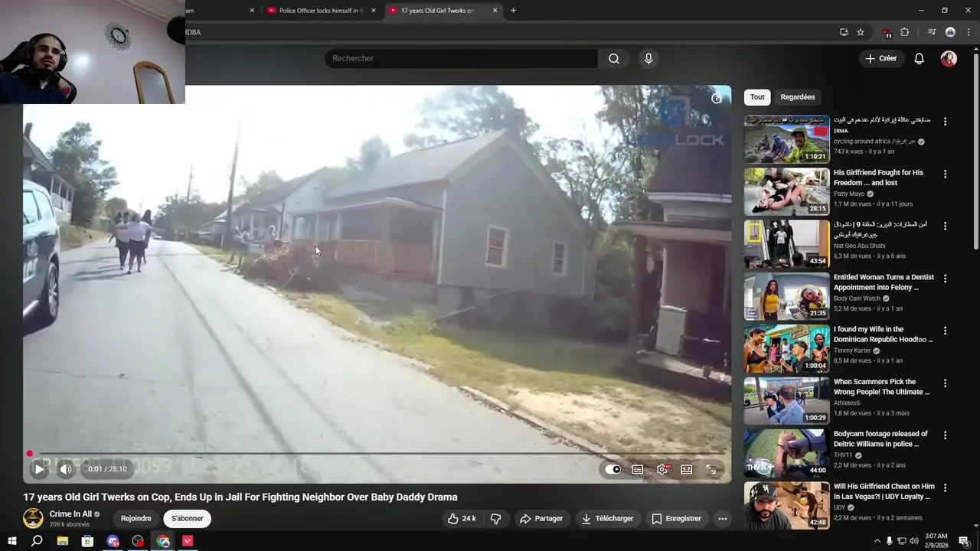
Task: Click the Partager button
Action: coord(541,518)
